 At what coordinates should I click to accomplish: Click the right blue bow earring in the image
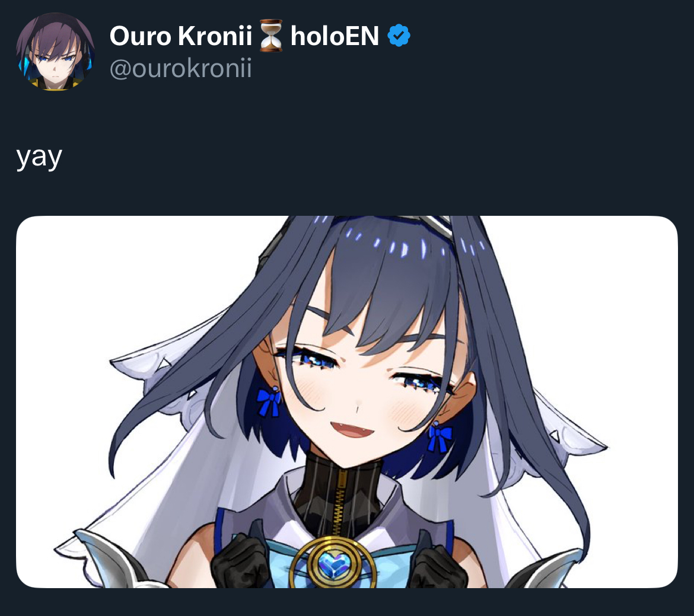tap(439, 437)
